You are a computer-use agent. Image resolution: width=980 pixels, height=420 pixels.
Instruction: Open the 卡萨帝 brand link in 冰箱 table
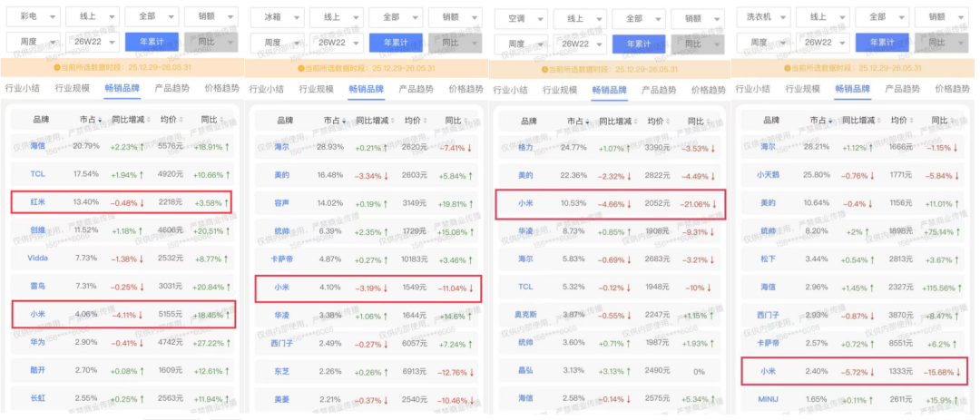(x=282, y=259)
